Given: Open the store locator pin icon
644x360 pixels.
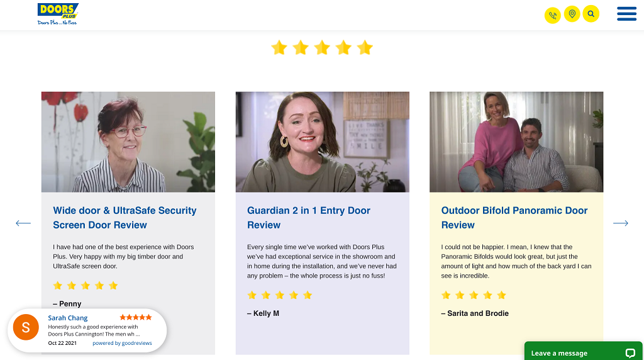Looking at the screenshot, I should click(572, 14).
